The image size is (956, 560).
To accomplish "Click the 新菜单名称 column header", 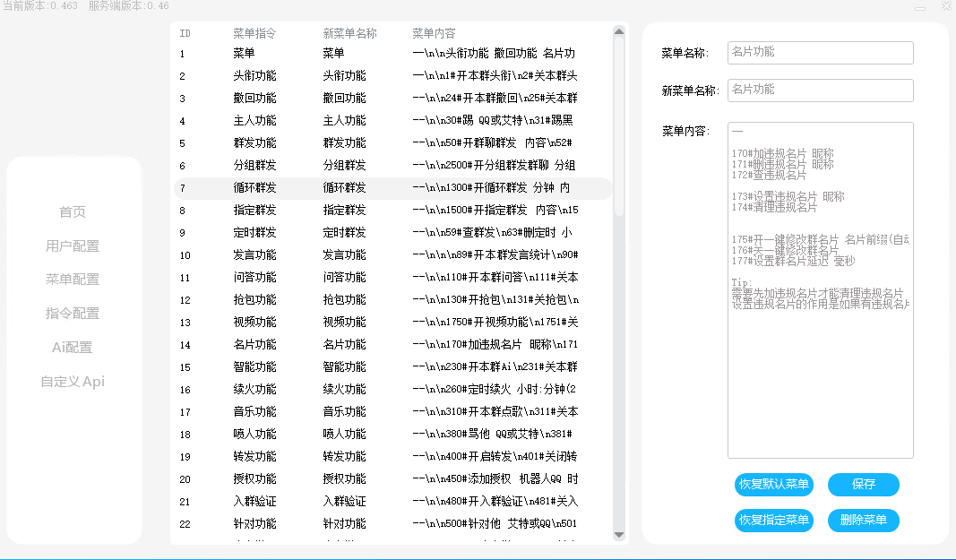I will pos(349,33).
